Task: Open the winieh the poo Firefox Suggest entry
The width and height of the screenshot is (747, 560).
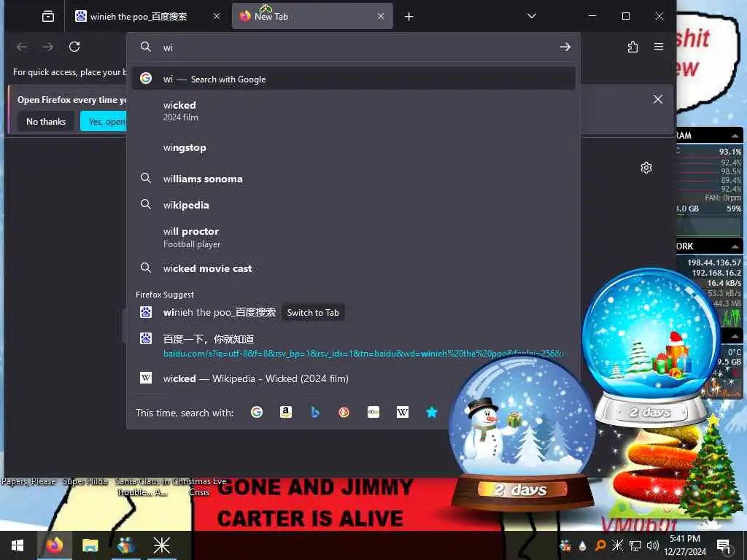Action: (x=219, y=312)
